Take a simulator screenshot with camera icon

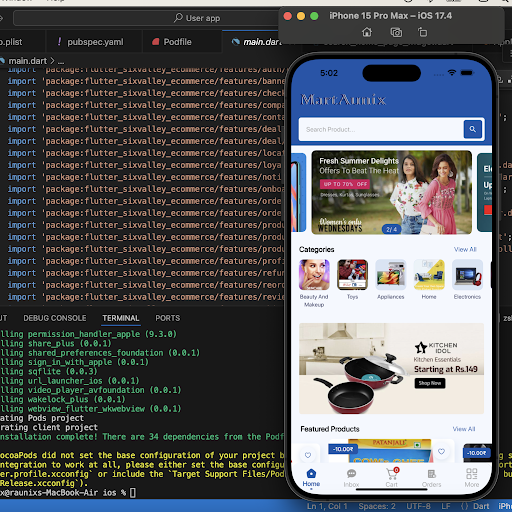point(396,32)
